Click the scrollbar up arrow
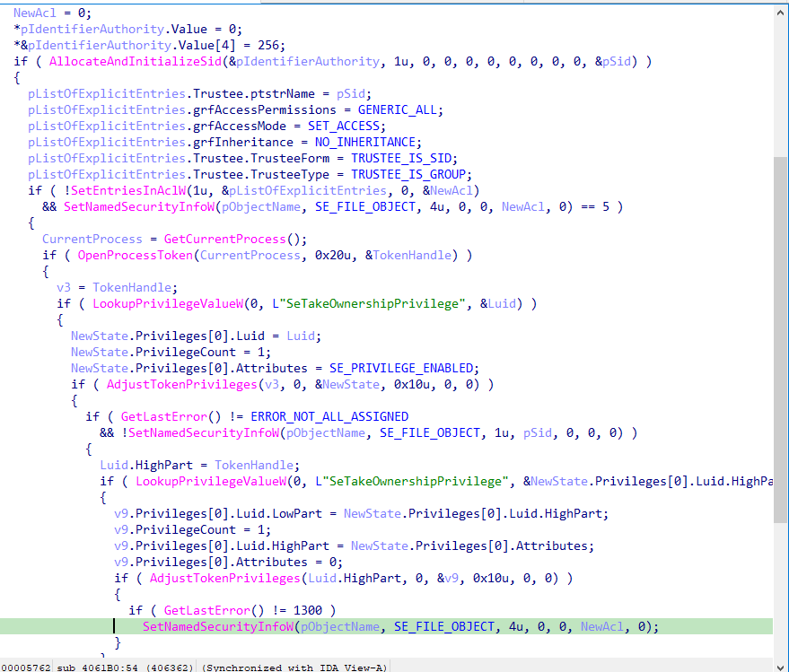 click(780, 10)
